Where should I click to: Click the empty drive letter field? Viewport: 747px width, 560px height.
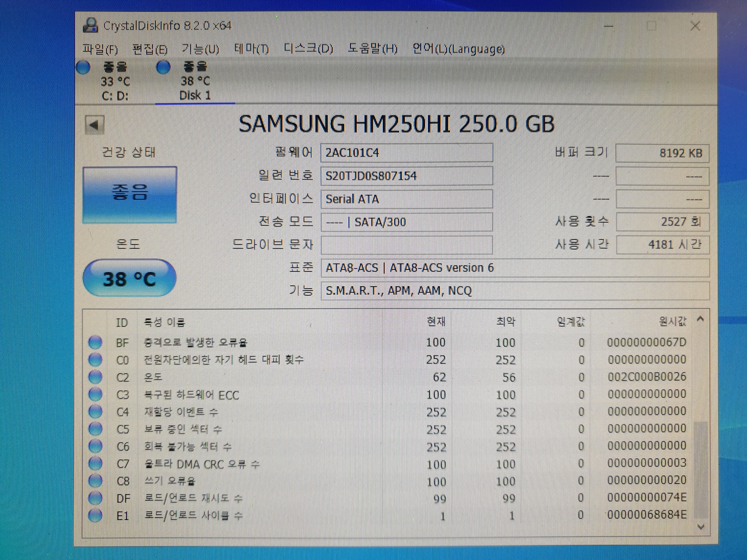pyautogui.click(x=407, y=245)
